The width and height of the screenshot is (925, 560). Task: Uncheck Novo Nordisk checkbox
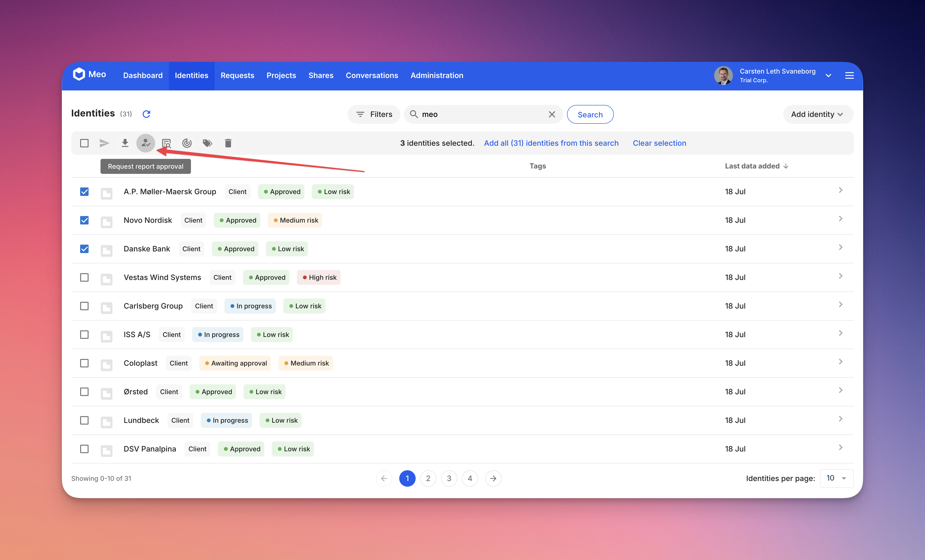click(x=85, y=220)
